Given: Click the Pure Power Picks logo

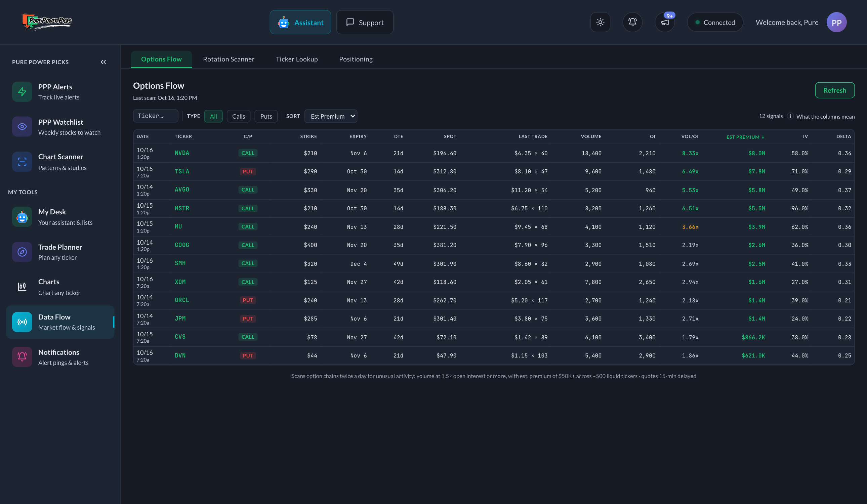Looking at the screenshot, I should (46, 22).
